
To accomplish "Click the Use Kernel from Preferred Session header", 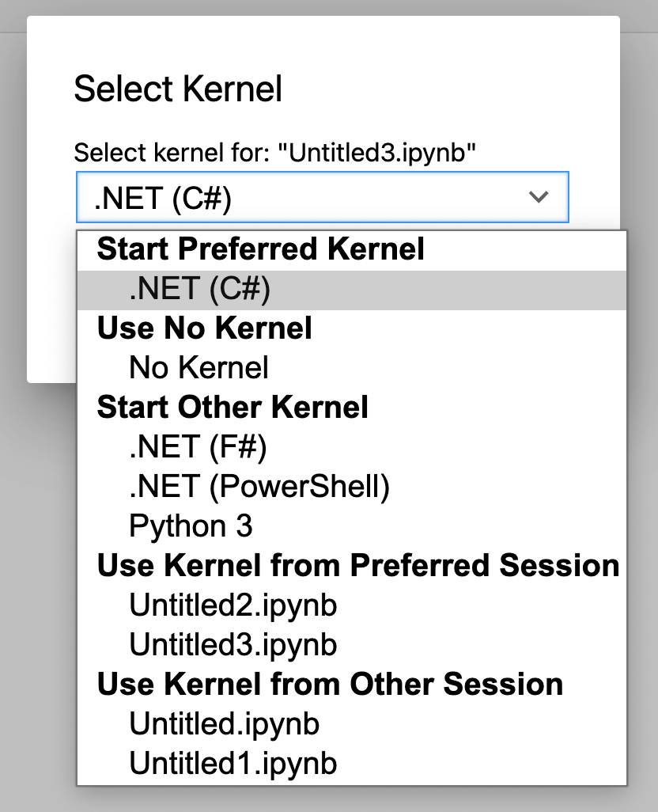I will click(357, 566).
